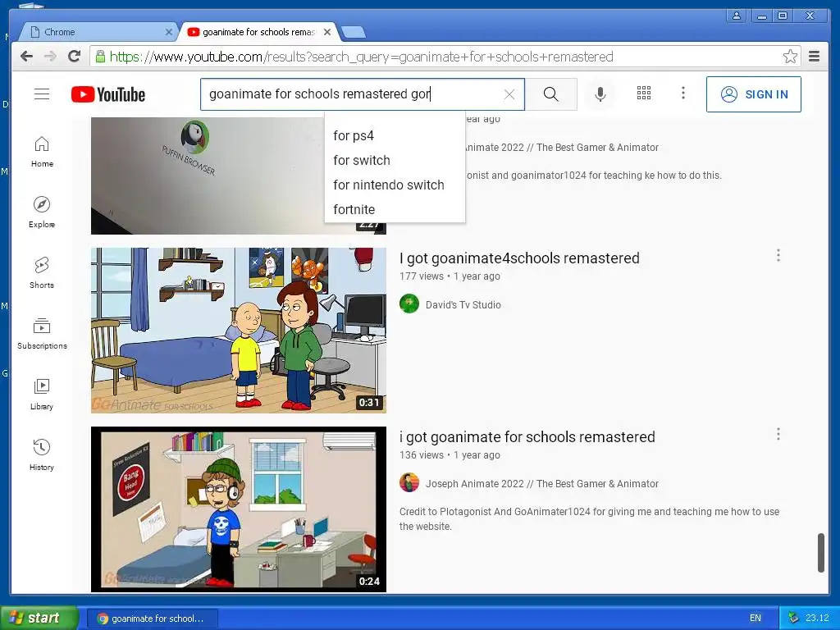Open the YouTube apps grid
840x630 pixels.
click(644, 94)
